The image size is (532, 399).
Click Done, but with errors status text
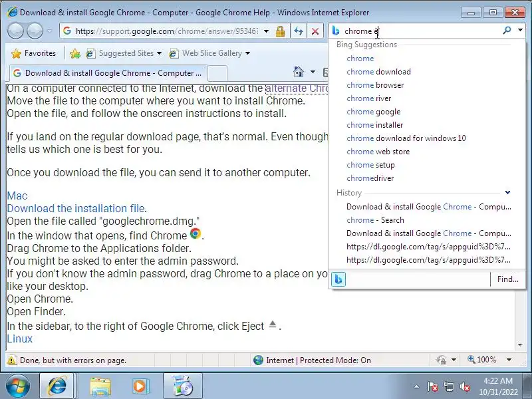point(73,360)
